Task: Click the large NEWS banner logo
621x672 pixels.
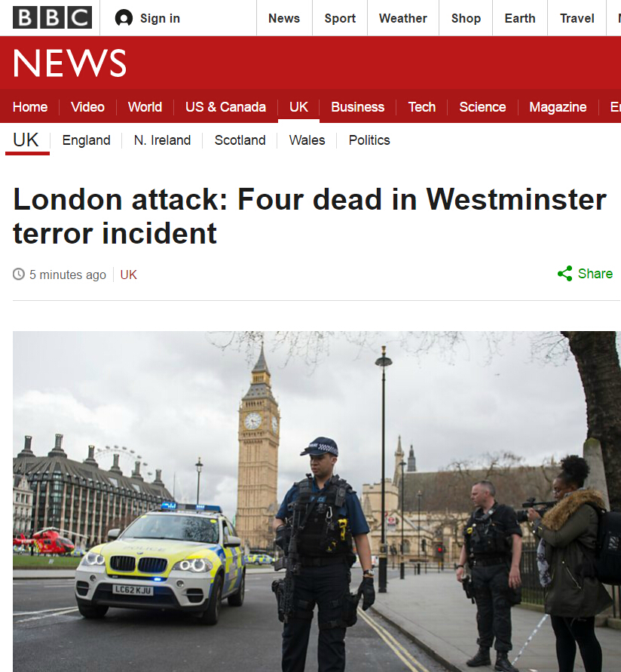Action: point(70,63)
